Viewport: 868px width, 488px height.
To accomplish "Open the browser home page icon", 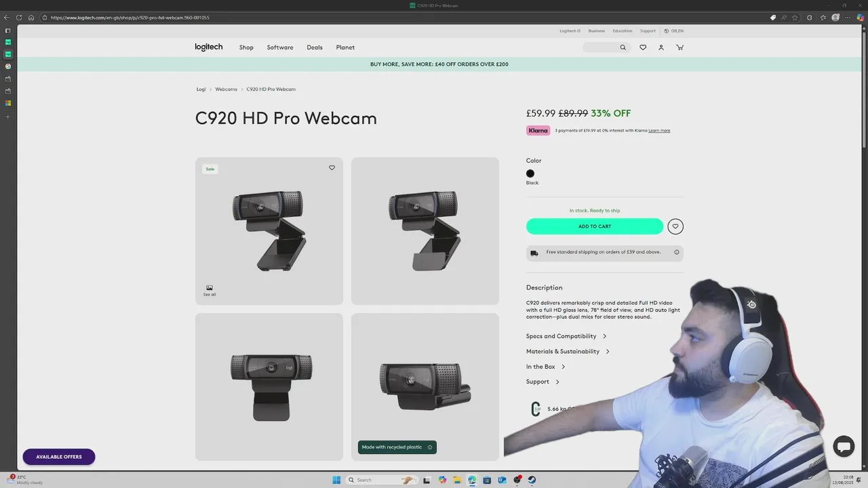I will [31, 18].
